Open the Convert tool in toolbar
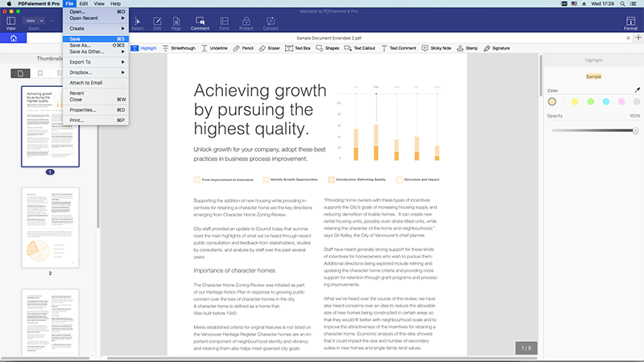 270,23
